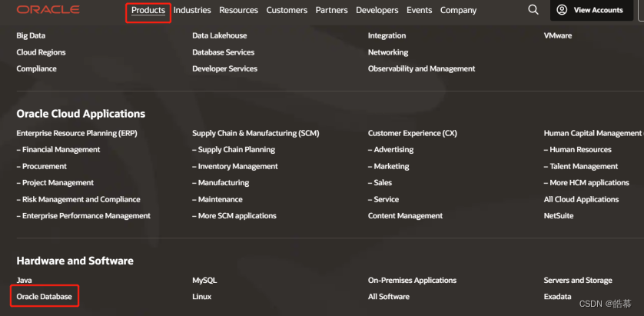Select Supply Chain Planning

(x=234, y=150)
